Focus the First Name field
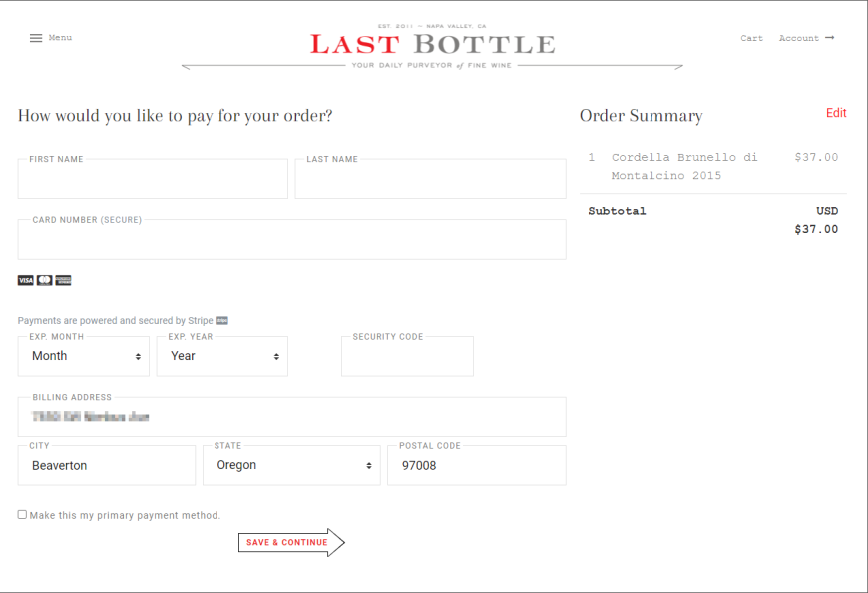 [153, 179]
